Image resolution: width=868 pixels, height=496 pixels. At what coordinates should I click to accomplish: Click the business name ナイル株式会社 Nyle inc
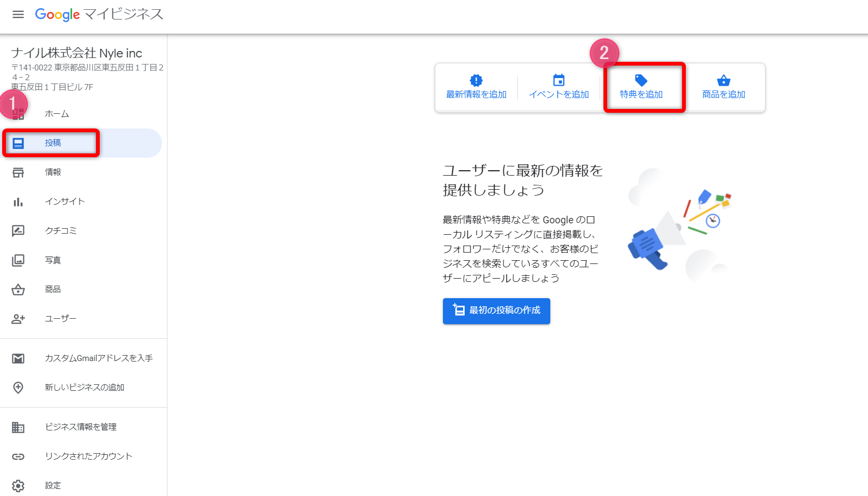[76, 53]
